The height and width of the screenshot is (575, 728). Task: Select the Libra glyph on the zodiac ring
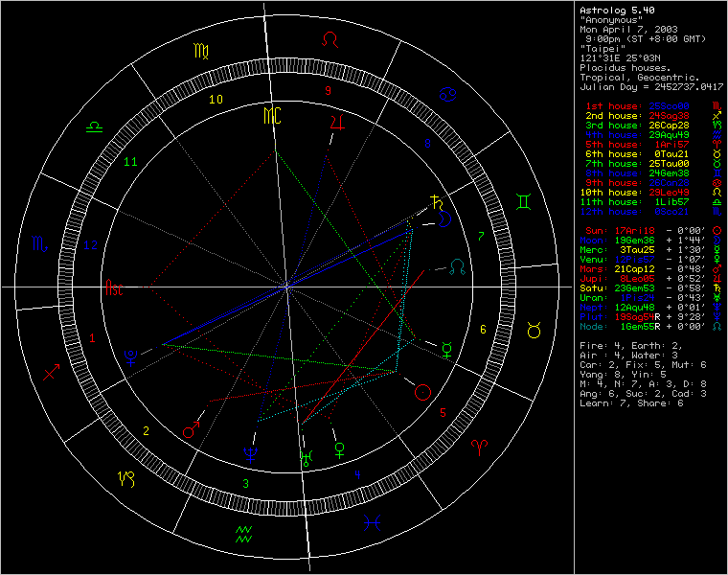pos(94,126)
